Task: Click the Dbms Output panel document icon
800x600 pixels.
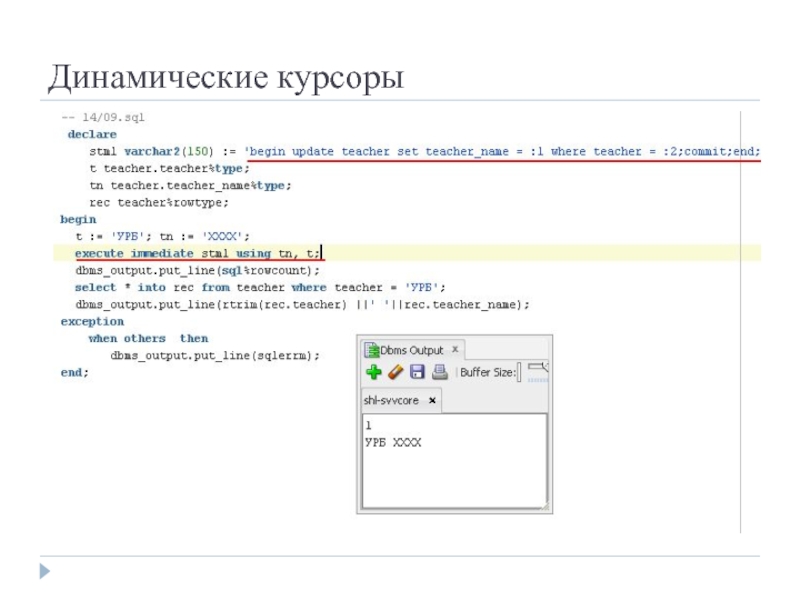Action: click(x=370, y=350)
